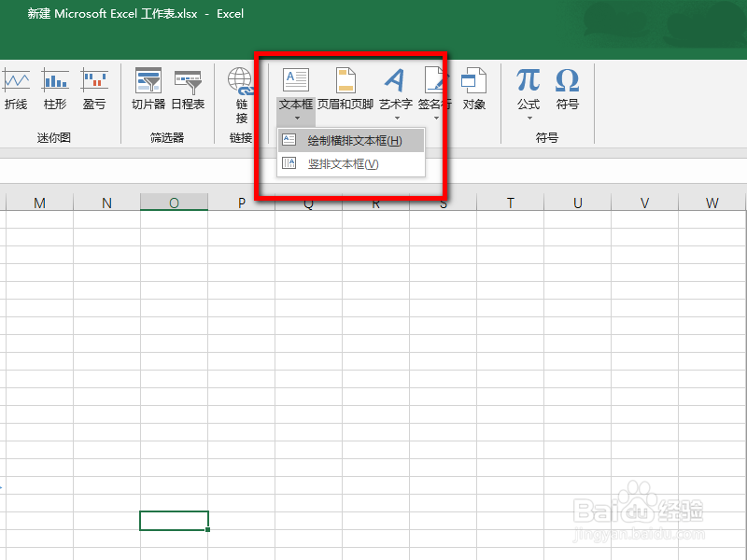Select column T header
747x560 pixels.
[x=510, y=203]
